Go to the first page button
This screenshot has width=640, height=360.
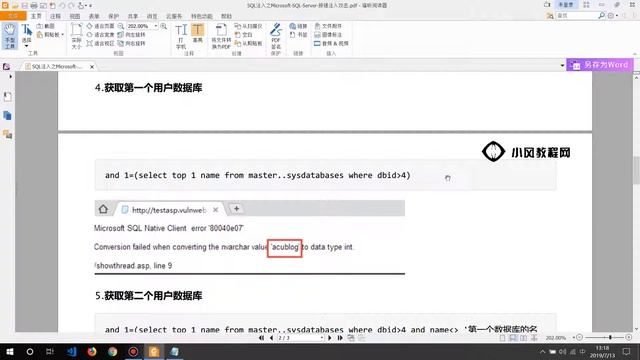pos(261,338)
